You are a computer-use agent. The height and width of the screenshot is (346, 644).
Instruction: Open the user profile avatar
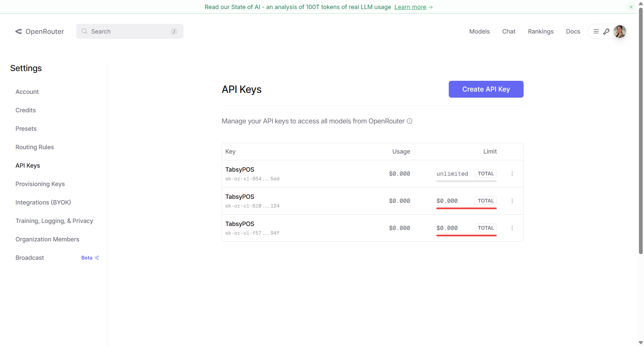point(620,32)
